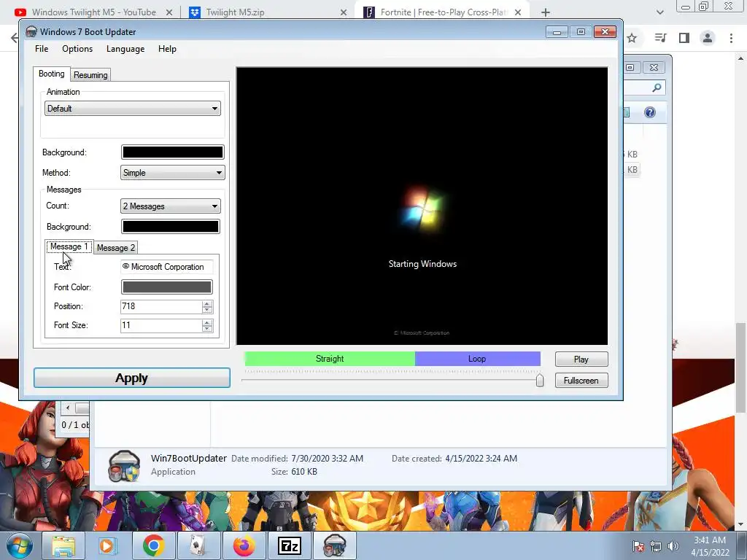Open the Help menu
747x560 pixels.
click(x=167, y=49)
